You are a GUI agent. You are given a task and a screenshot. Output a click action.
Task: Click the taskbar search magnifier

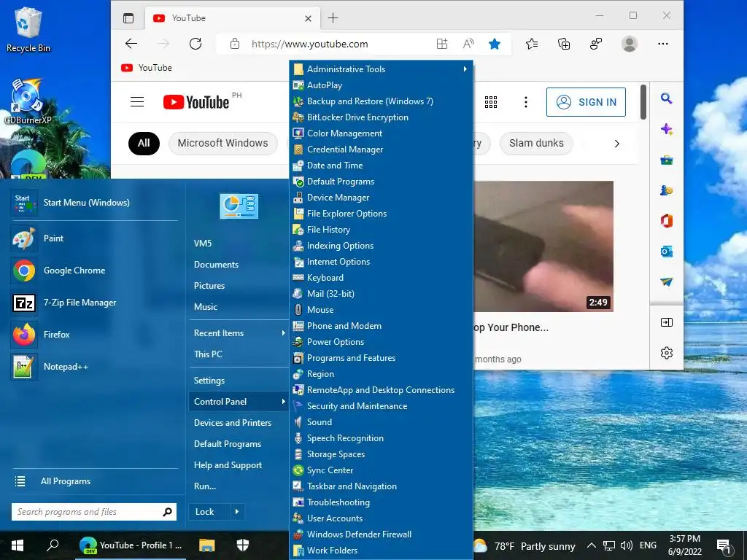pos(53,545)
